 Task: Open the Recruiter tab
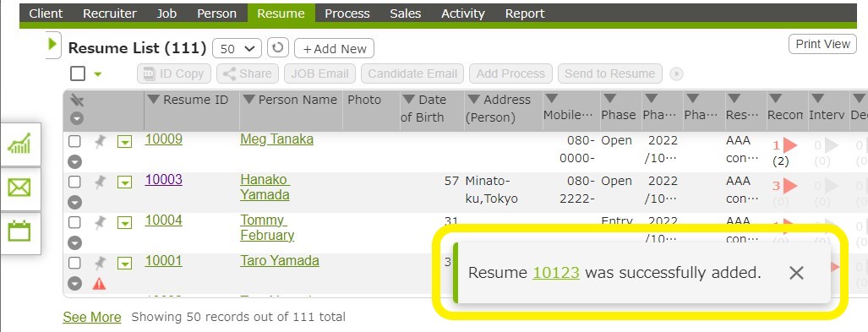tap(110, 14)
